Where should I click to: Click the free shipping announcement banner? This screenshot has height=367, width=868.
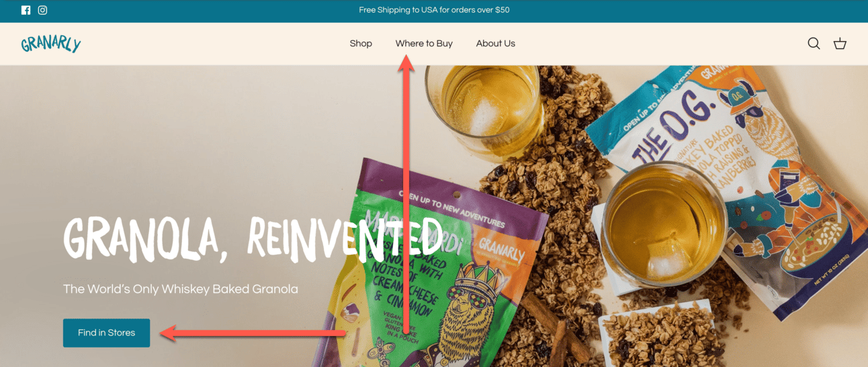pyautogui.click(x=434, y=10)
